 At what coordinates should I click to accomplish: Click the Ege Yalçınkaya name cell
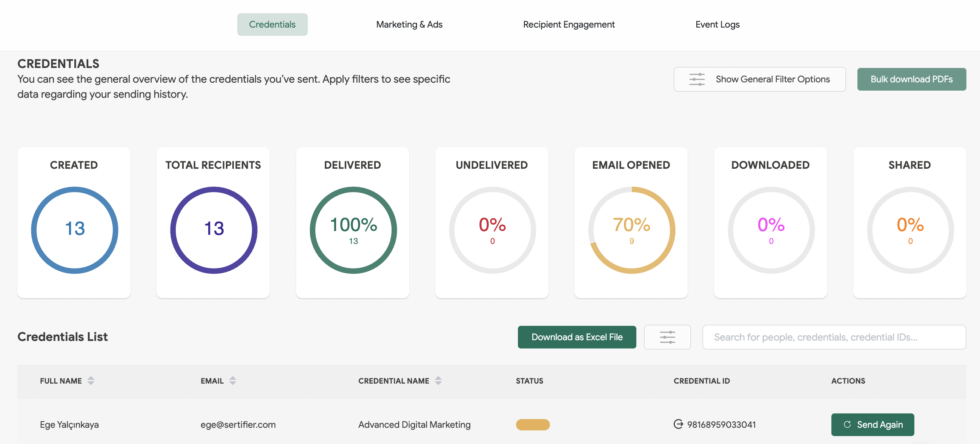click(x=69, y=424)
